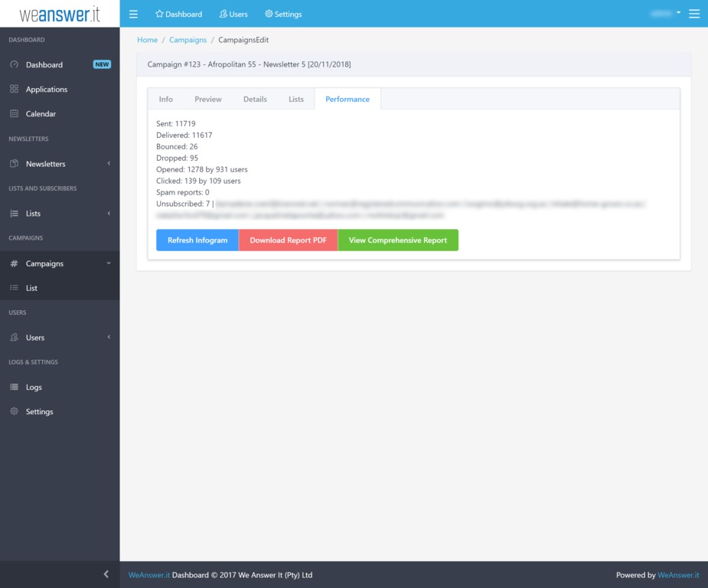The width and height of the screenshot is (708, 588).
Task: Click the Campaigns breadcrumb link
Action: pos(188,40)
